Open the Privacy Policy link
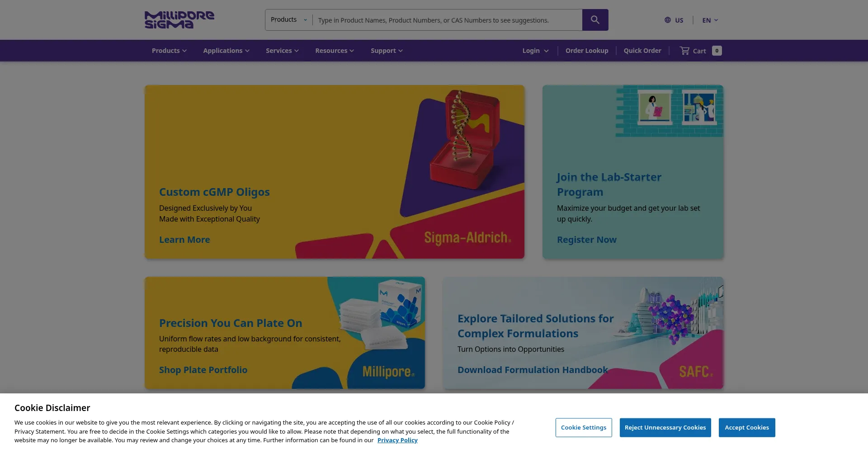Screen dimensions: 868x449 (397, 440)
